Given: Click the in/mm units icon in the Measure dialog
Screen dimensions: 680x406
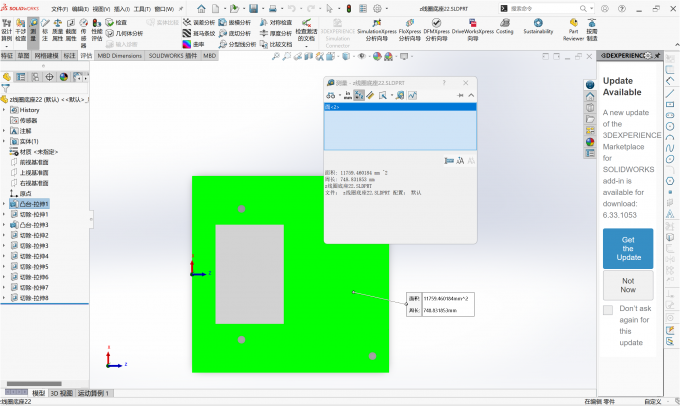Looking at the screenshot, I should point(347,95).
